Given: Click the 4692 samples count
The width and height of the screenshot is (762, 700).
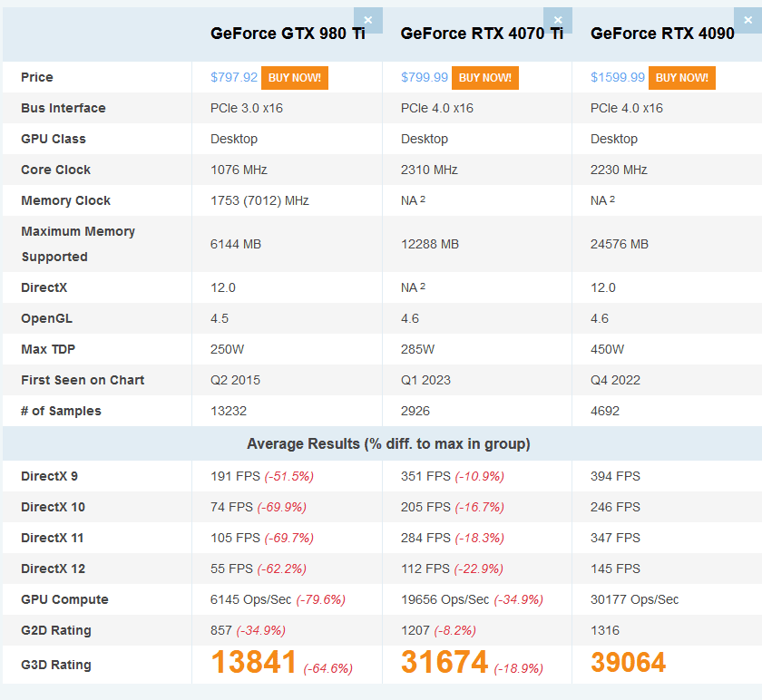Looking at the screenshot, I should [605, 411].
